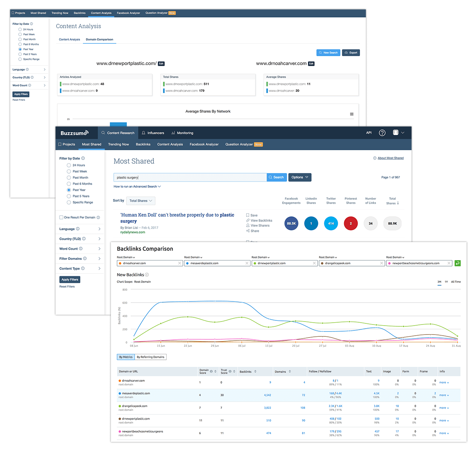Click the 88.5K Facebook Engagements circle
This screenshot has height=452, width=476.
(291, 223)
